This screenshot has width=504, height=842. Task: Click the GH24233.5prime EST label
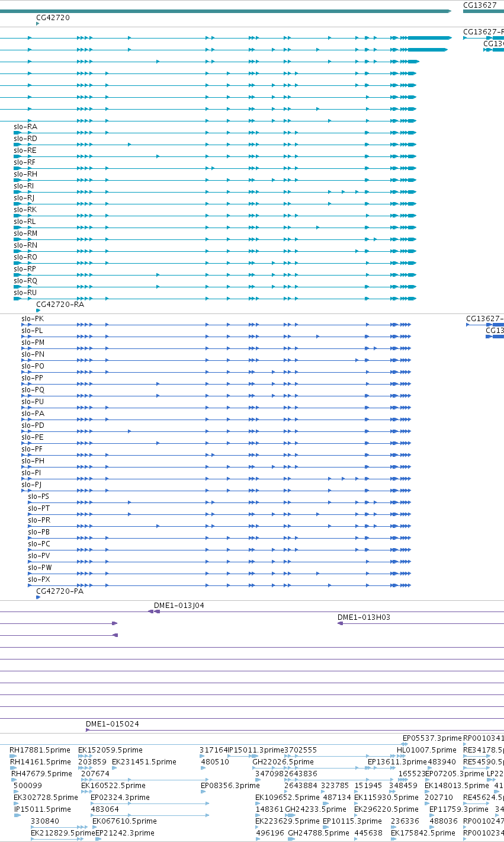(316, 809)
